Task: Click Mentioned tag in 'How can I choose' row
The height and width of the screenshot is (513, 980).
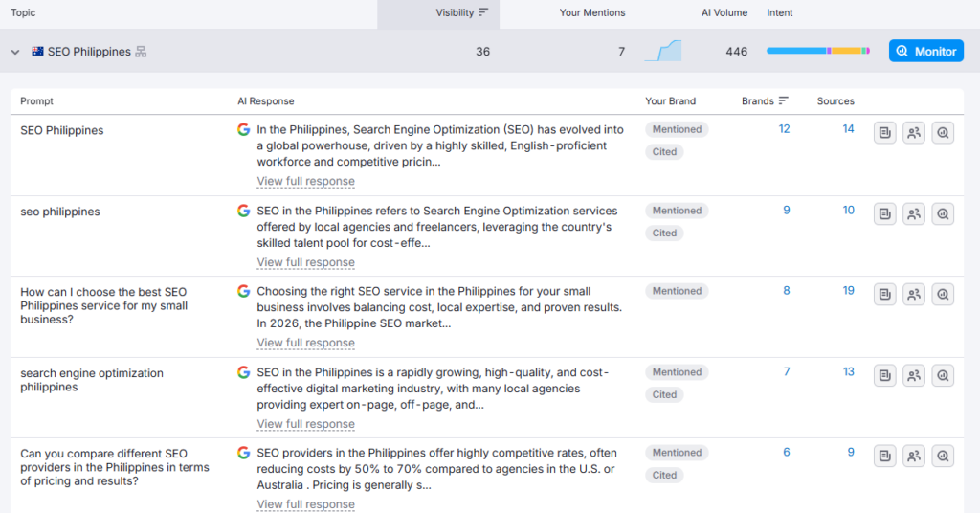Action: (677, 291)
